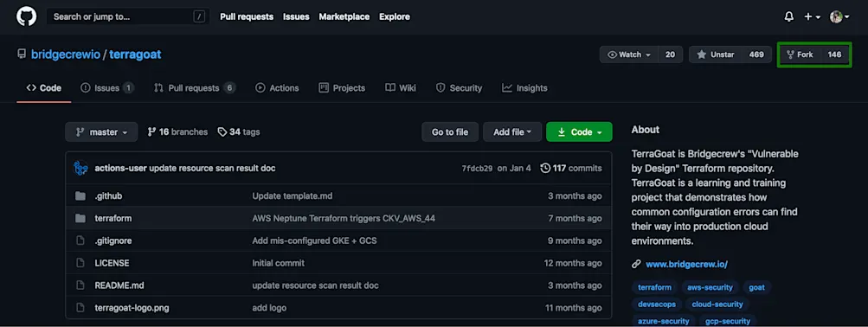View the 469 stargazers count

(756, 54)
